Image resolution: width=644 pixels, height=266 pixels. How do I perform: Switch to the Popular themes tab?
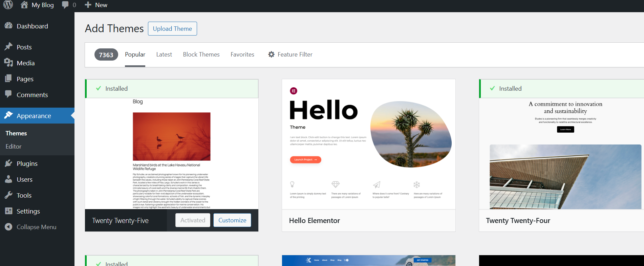(x=135, y=54)
